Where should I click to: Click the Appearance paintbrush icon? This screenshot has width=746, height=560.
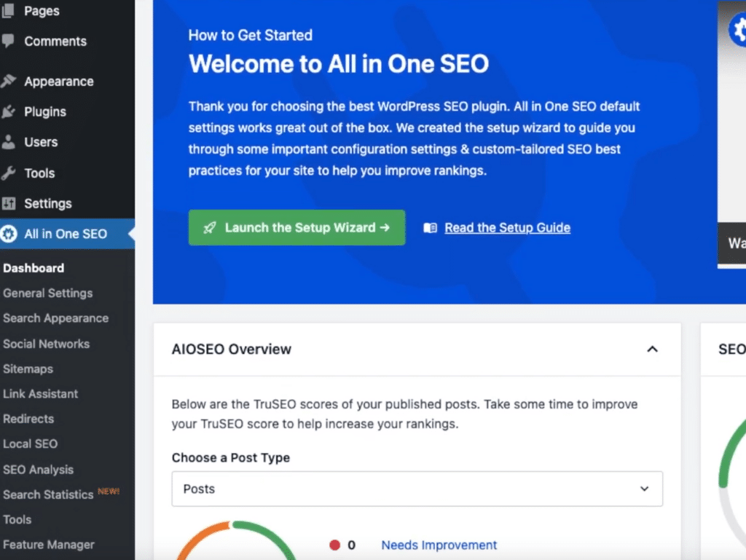(x=9, y=82)
